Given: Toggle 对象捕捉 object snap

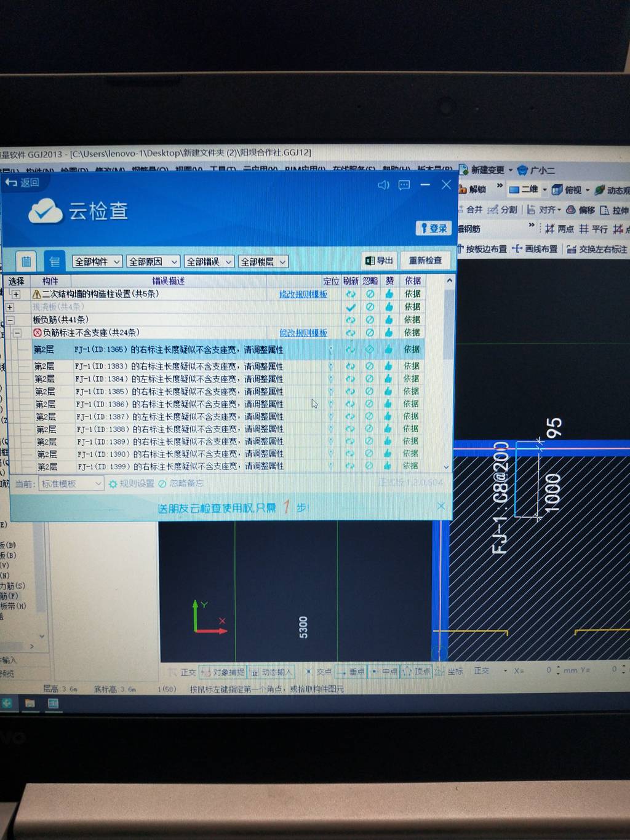Looking at the screenshot, I should [223, 672].
